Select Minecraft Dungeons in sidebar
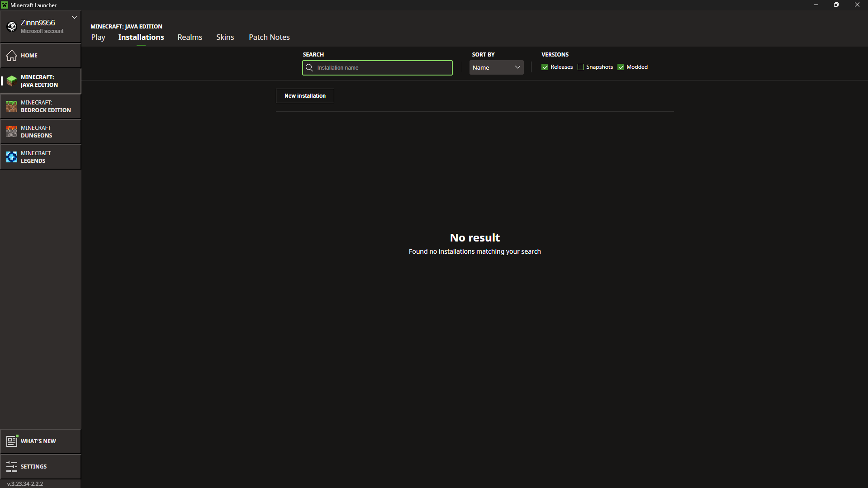 41,132
